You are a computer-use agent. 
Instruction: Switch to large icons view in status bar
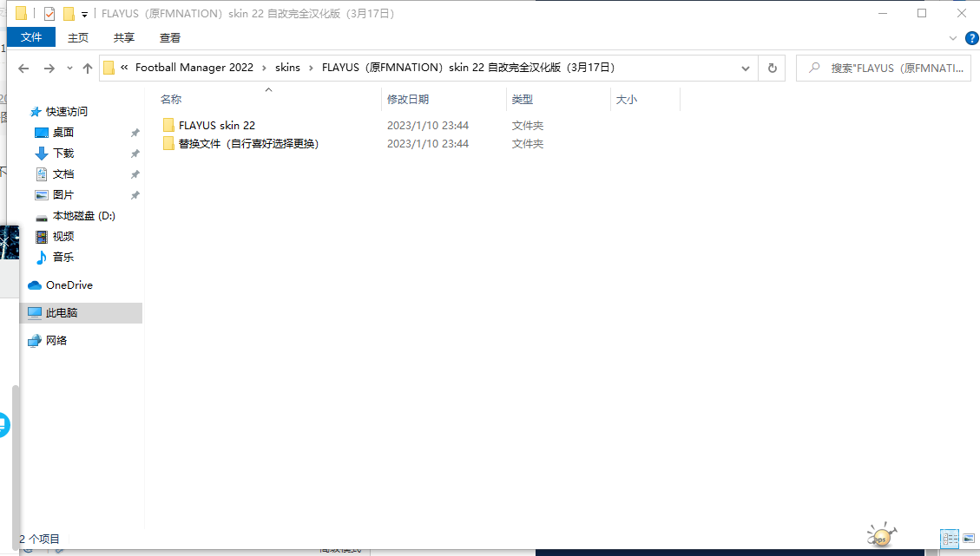[969, 538]
